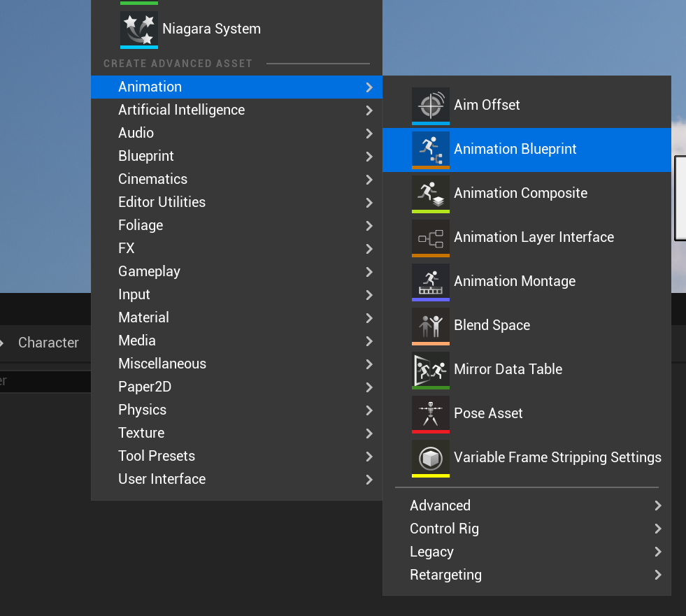This screenshot has height=616, width=686.
Task: Click the Animation Composite icon
Action: 431,194
